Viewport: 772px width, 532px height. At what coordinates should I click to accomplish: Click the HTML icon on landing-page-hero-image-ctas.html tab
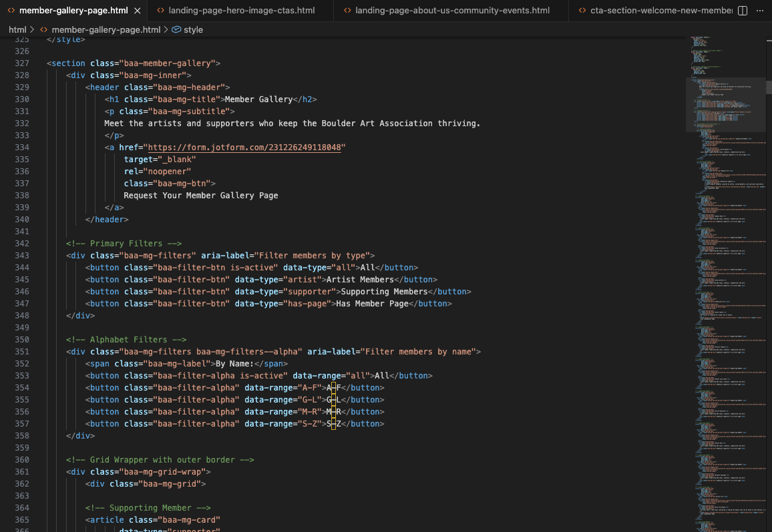[x=160, y=11]
